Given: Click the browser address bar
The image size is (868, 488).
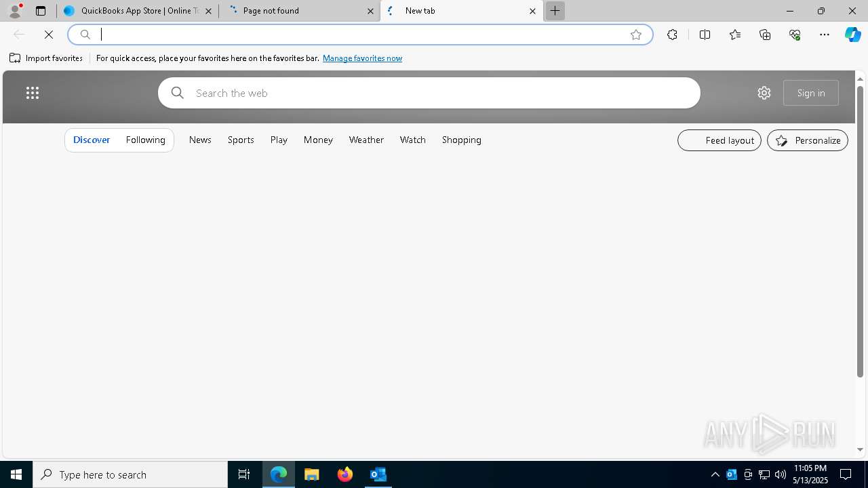Looking at the screenshot, I should 359,35.
